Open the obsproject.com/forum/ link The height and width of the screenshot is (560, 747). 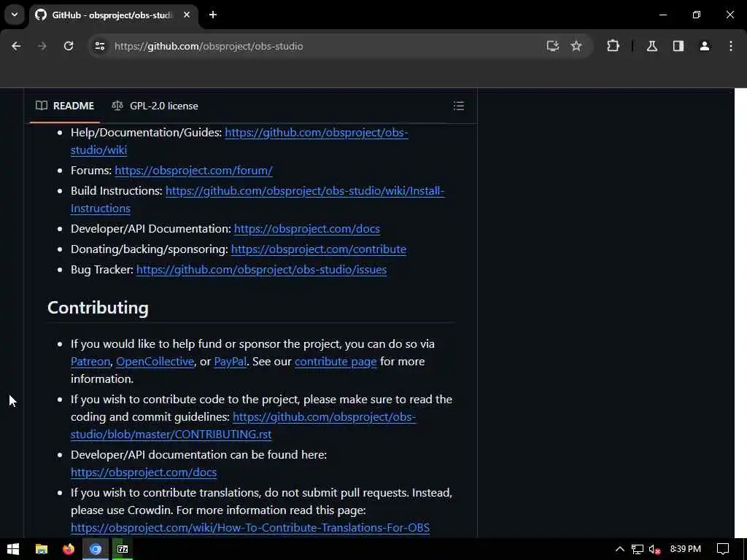(x=193, y=171)
